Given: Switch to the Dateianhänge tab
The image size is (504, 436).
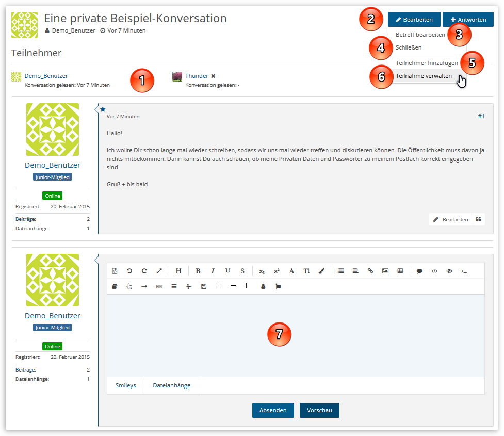Looking at the screenshot, I should pyautogui.click(x=172, y=385).
